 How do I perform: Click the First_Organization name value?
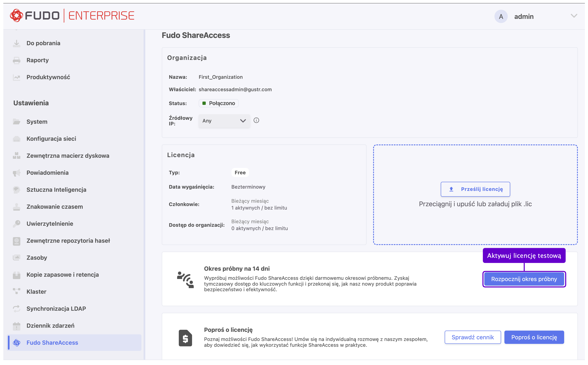coord(220,77)
